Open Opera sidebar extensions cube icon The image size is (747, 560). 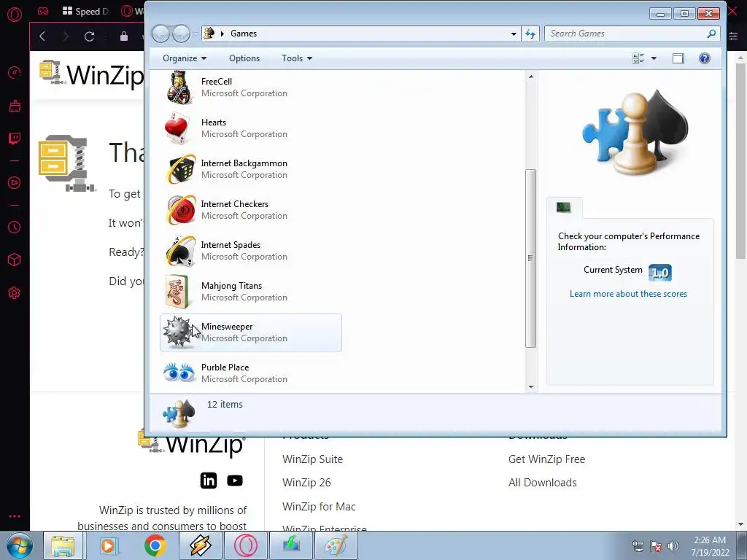[15, 260]
